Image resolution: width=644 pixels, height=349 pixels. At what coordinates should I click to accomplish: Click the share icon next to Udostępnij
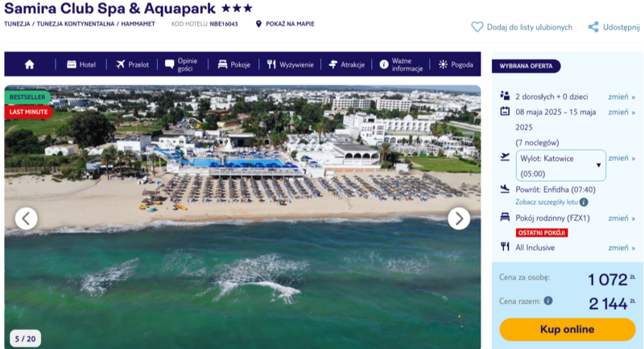coord(593,27)
